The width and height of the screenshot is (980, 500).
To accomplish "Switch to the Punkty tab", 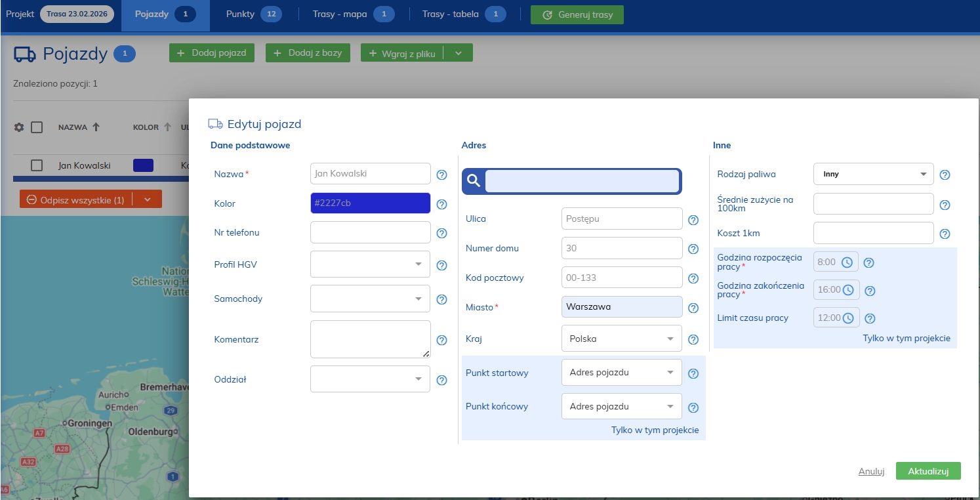I will click(253, 14).
